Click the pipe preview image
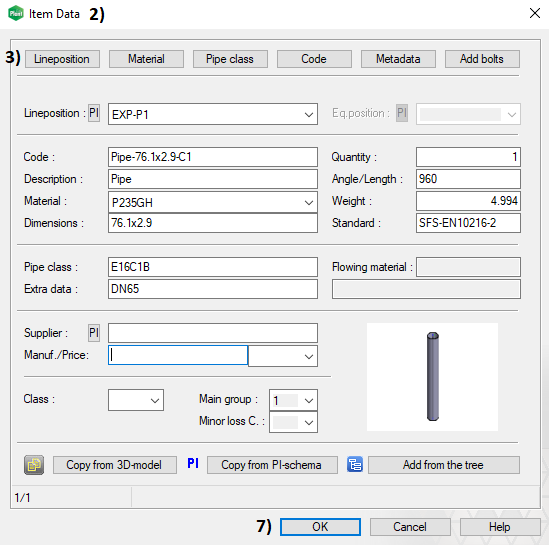This screenshot has width=549, height=545. click(432, 377)
